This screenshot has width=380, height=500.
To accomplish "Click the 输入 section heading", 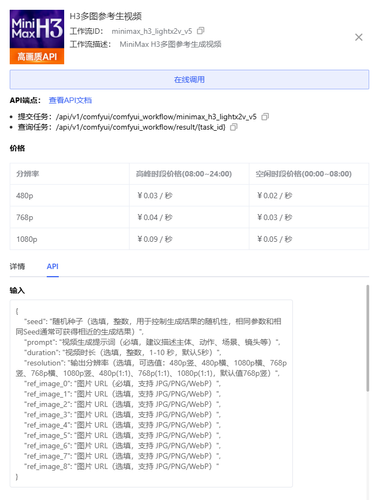I will point(17,290).
